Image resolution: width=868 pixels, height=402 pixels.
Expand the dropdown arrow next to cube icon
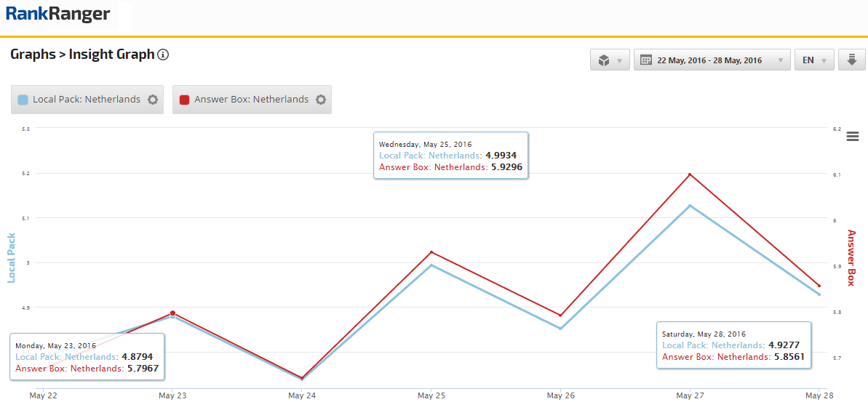(619, 61)
